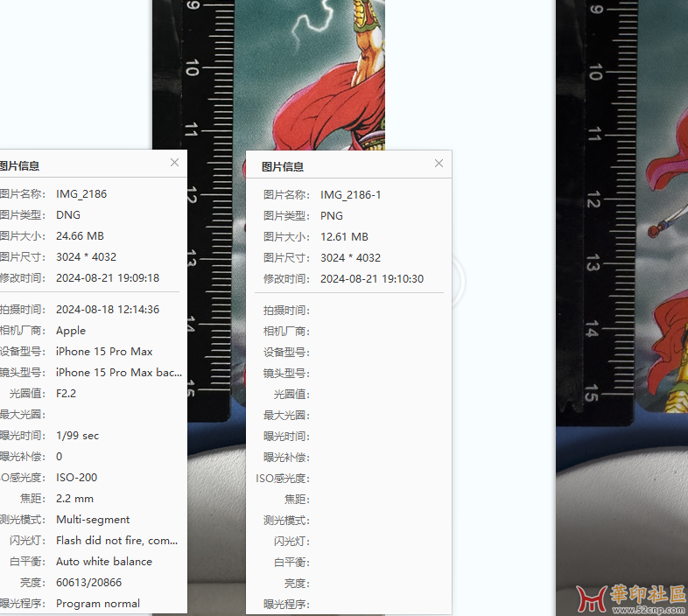Click the empty 拍摄时间 label in PNG panel
This screenshot has width=688, height=616.
[286, 311]
